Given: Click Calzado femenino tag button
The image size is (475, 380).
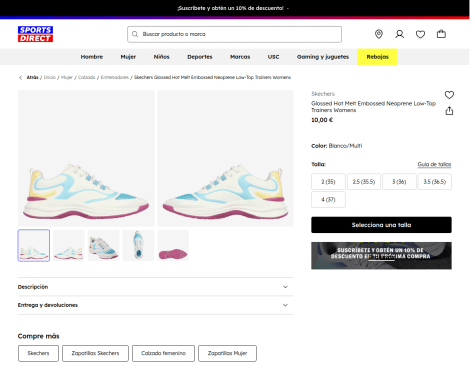Looking at the screenshot, I should coord(163,353).
